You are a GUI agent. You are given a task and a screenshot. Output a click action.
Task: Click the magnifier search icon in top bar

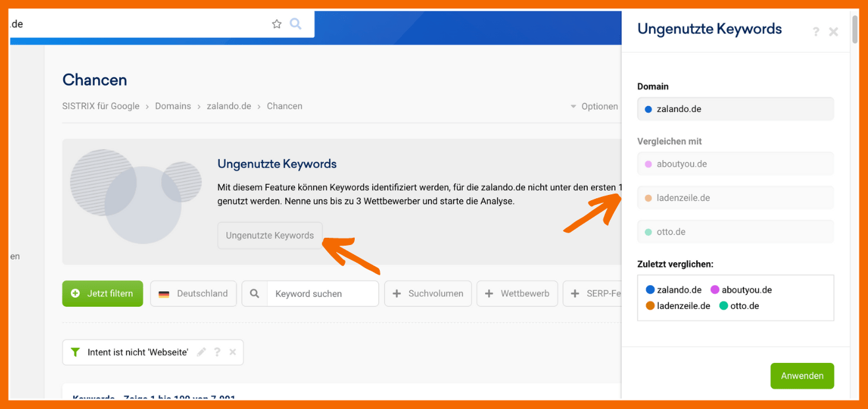pyautogui.click(x=295, y=24)
